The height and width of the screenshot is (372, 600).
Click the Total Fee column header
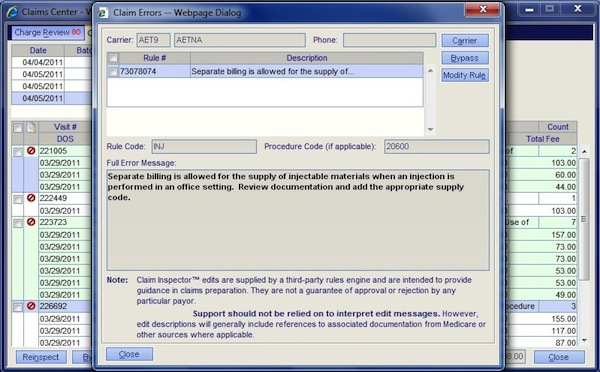542,139
